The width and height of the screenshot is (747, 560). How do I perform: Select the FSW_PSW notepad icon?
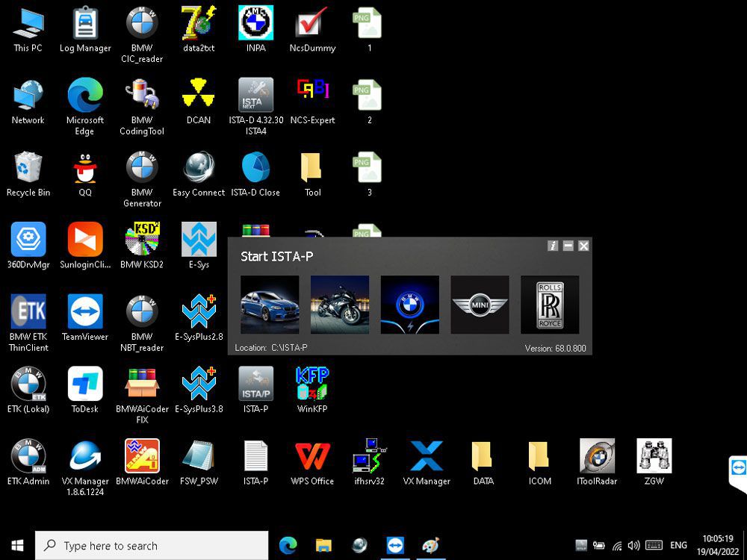(199, 463)
